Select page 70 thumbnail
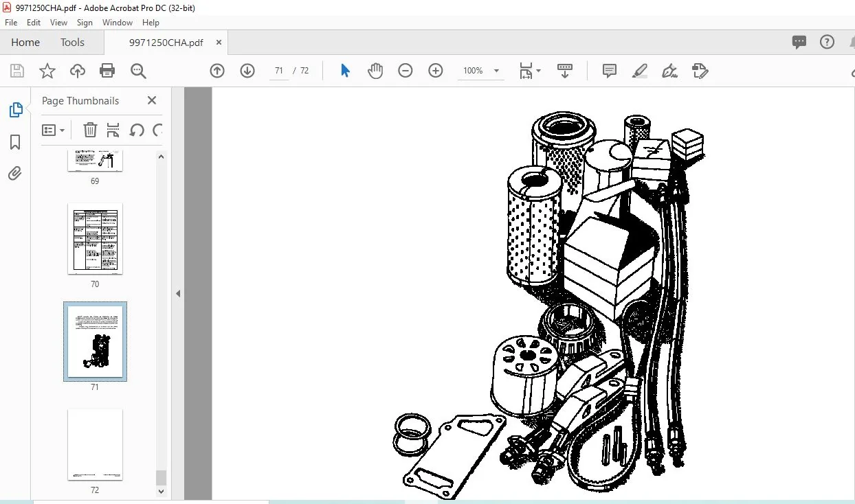855x504 pixels. tap(95, 239)
